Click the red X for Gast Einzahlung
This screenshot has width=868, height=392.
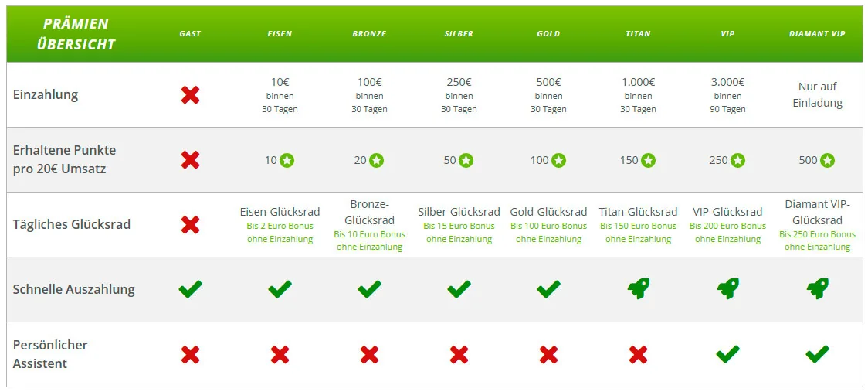pyautogui.click(x=191, y=95)
